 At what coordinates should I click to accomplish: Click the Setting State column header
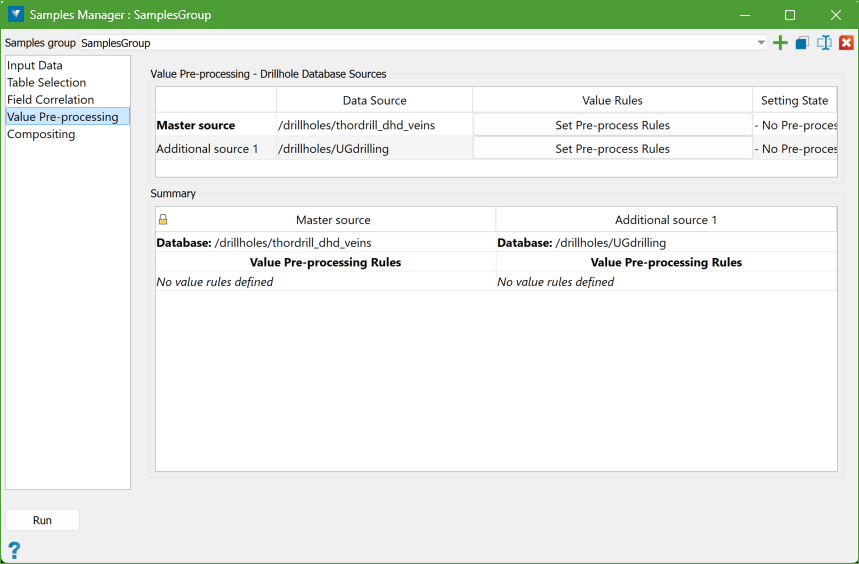click(x=794, y=100)
